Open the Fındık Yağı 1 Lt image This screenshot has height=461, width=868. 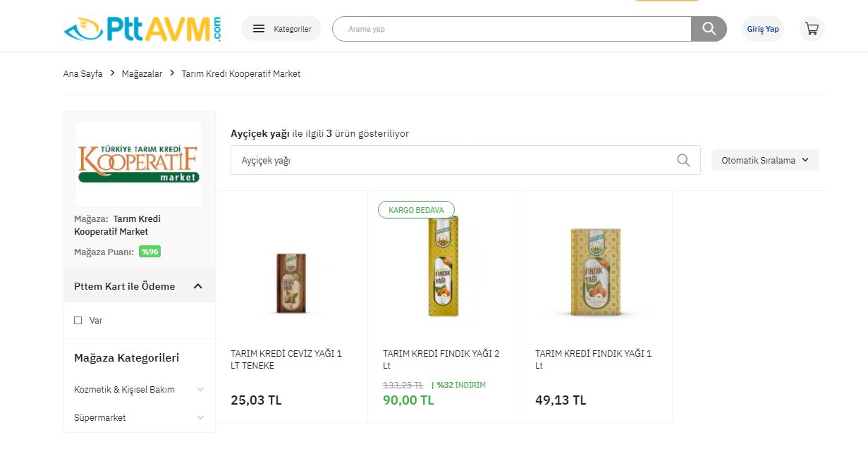click(x=596, y=271)
